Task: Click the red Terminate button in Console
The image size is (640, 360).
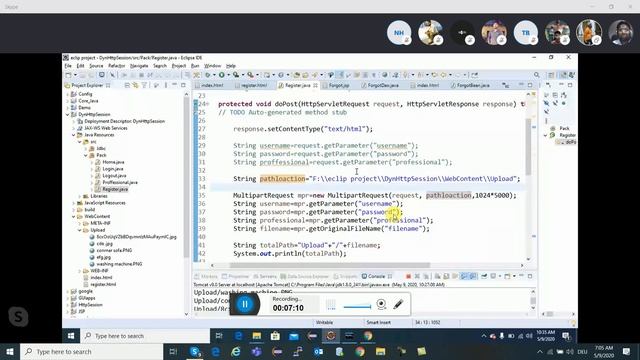Action: (x=408, y=276)
